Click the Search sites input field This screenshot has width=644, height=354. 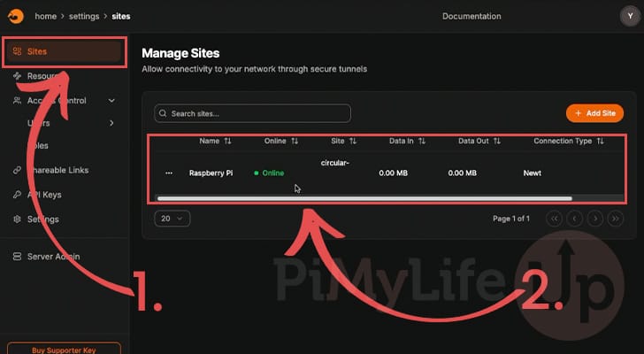(253, 113)
